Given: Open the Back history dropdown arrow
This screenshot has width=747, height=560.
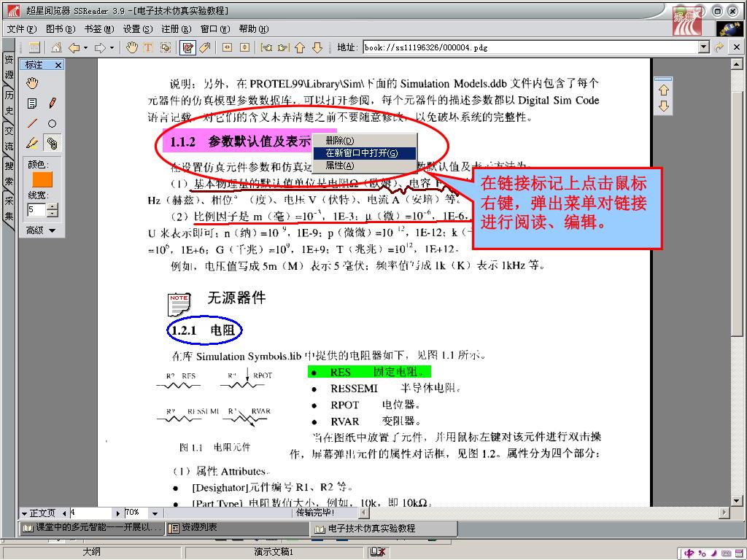Looking at the screenshot, I should point(85,47).
